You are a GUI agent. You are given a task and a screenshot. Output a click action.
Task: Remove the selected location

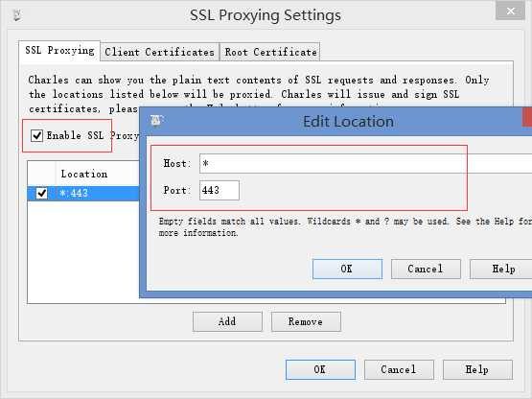pos(306,321)
